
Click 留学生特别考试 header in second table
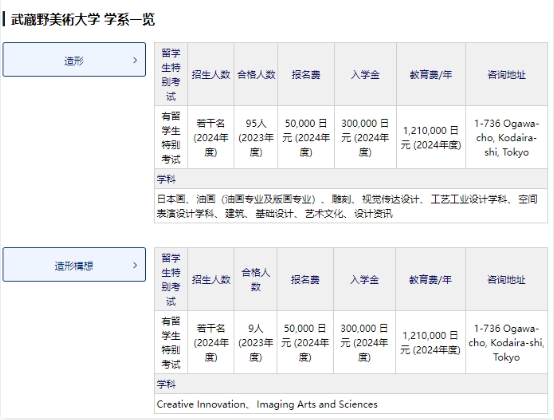[171, 279]
